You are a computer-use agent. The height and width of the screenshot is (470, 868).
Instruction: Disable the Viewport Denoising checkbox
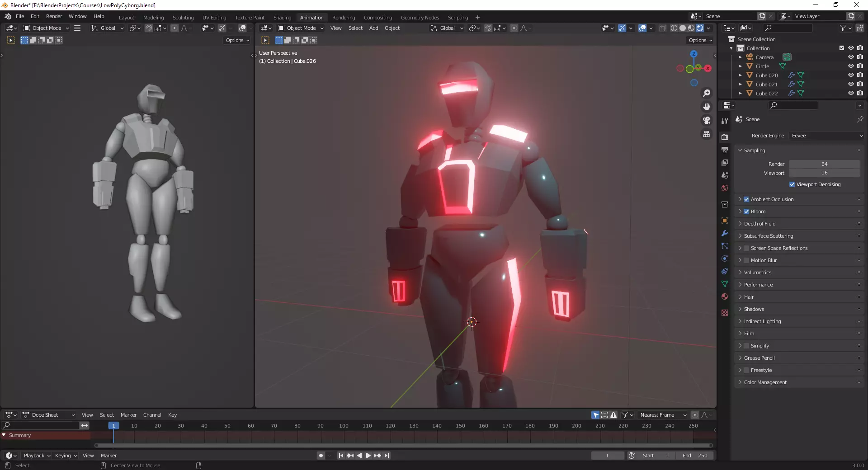point(792,184)
